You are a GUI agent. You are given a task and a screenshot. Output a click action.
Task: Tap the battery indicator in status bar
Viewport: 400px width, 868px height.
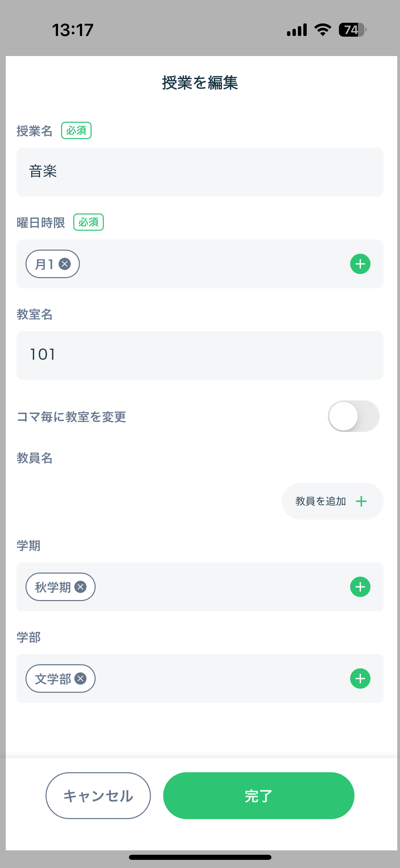click(353, 30)
